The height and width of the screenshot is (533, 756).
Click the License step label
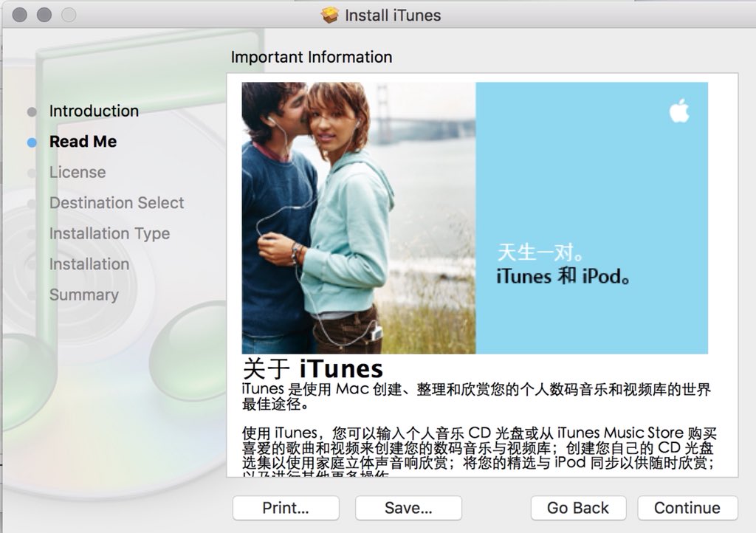click(78, 172)
